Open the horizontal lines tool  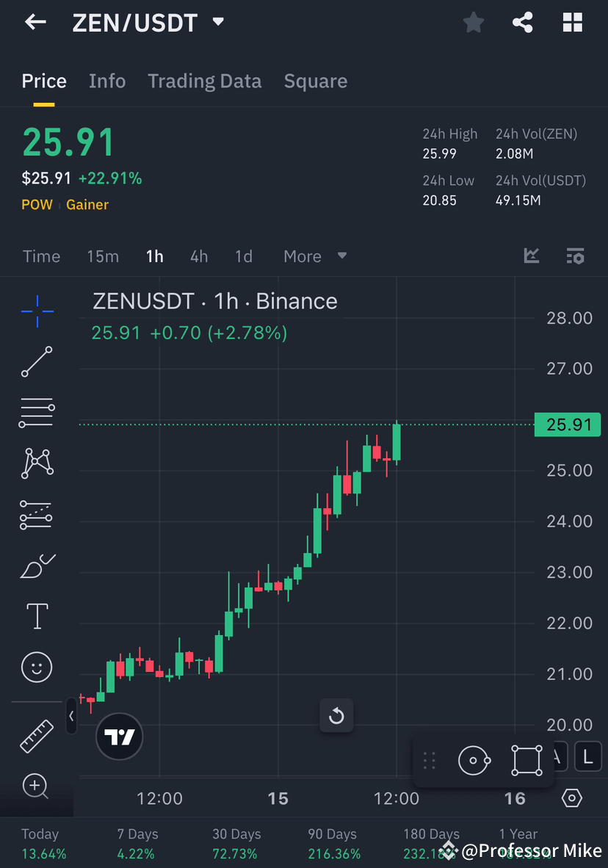point(37,413)
